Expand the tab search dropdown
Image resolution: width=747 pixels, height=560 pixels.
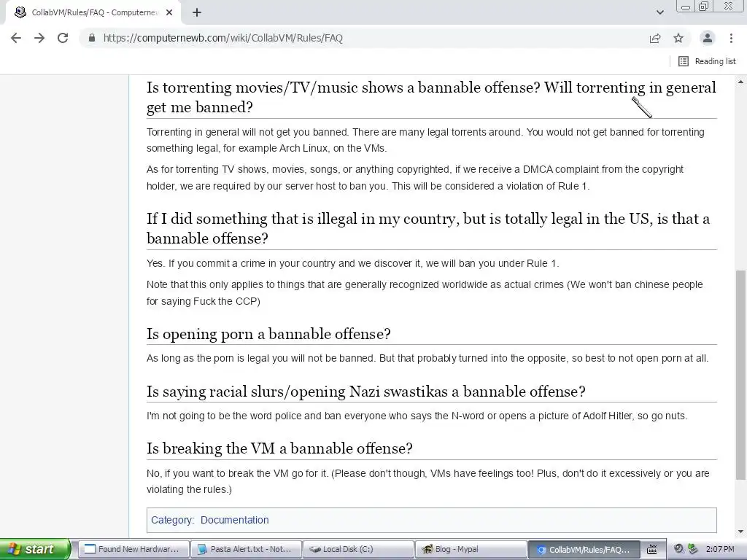click(x=659, y=12)
